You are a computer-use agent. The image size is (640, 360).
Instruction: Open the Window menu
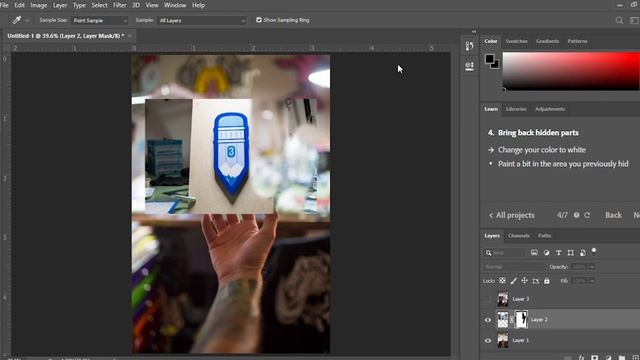pyautogui.click(x=175, y=5)
